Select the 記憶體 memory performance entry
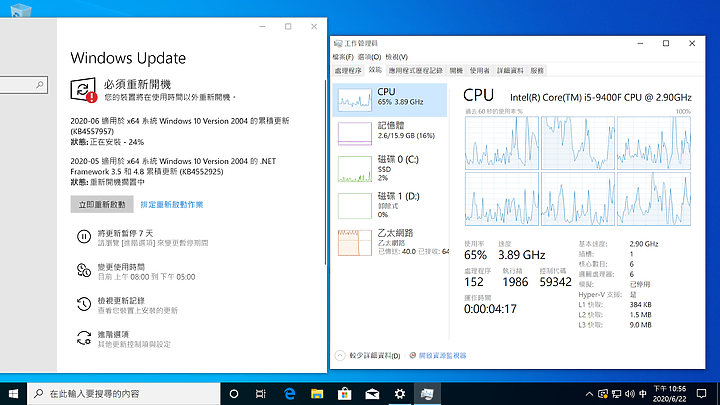Image resolution: width=720 pixels, height=405 pixels. [x=389, y=133]
